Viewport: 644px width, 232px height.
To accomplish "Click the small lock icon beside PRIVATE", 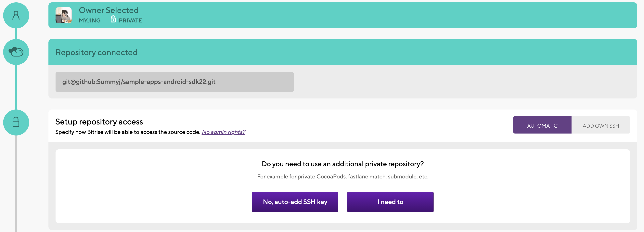I will (x=113, y=19).
